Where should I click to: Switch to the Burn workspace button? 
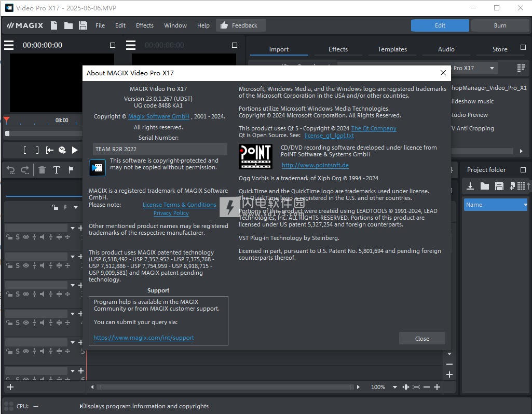click(500, 25)
